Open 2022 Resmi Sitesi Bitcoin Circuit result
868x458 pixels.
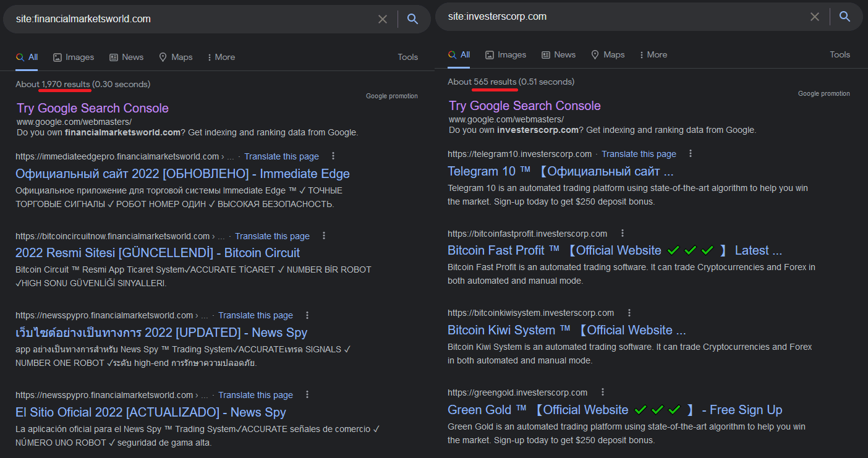(x=158, y=253)
